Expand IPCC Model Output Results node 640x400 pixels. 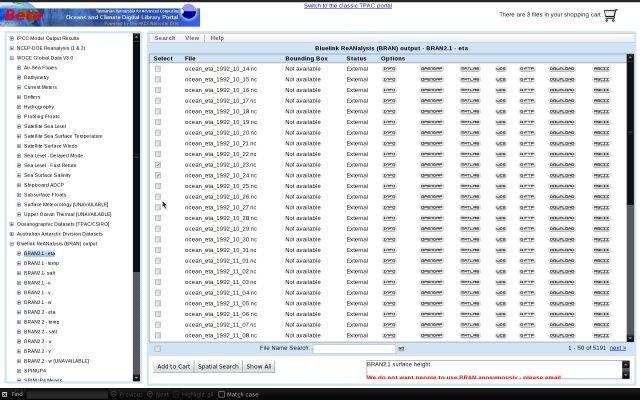pos(12,38)
